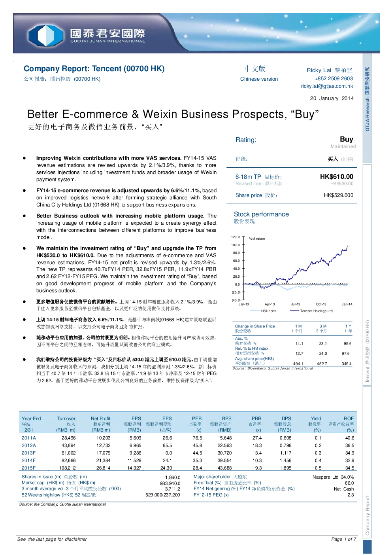Click the 3 M relative change 24.0

323,354
